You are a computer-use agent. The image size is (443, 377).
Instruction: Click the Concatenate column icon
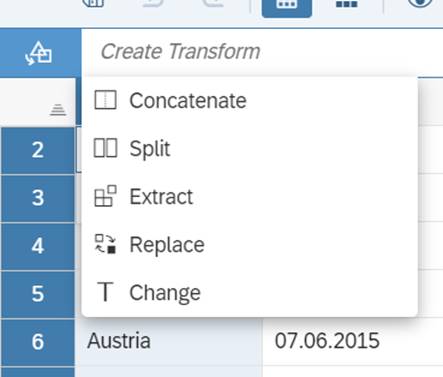pos(105,100)
